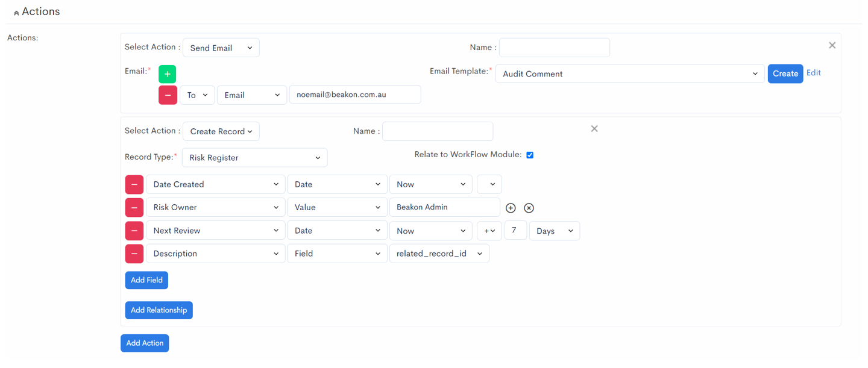Viewport: 868px width, 368px height.
Task: Open Field type dropdown in Description row
Action: pos(337,254)
